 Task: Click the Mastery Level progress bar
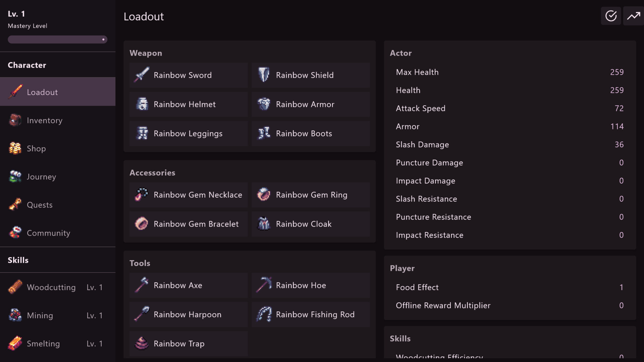pos(57,39)
